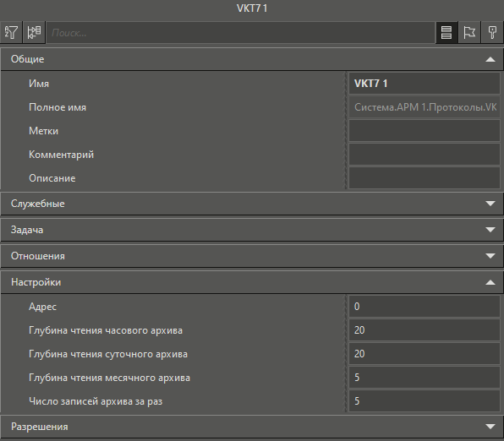This screenshot has height=441, width=504.
Task: Click the empty Описание field
Action: click(425, 178)
